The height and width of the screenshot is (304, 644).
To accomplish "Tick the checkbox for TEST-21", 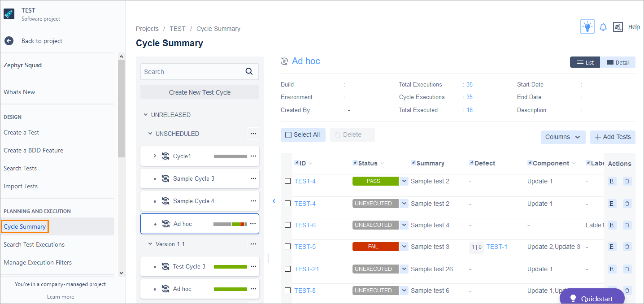I will [x=288, y=269].
